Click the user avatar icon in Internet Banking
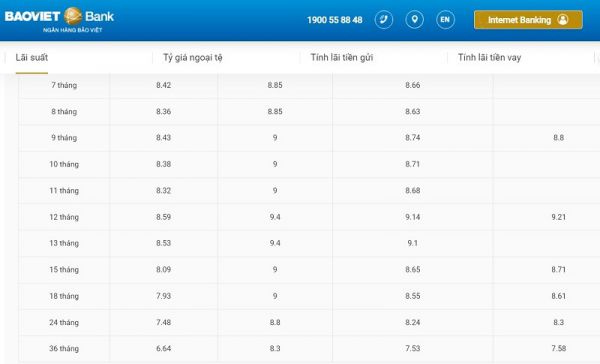The width and height of the screenshot is (600, 364). coord(563,20)
